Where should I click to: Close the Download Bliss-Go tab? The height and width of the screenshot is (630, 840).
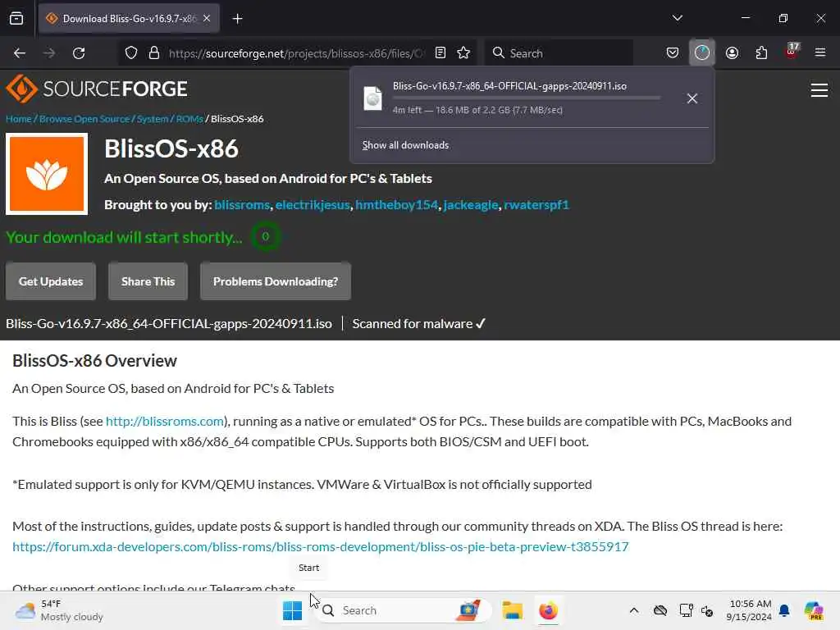click(207, 19)
